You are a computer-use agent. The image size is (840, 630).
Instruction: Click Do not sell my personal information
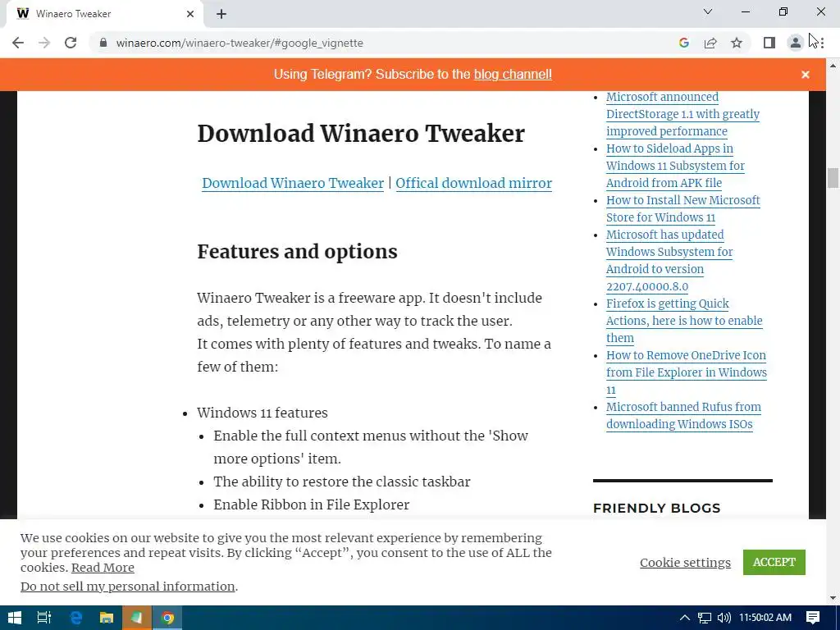[x=127, y=587]
